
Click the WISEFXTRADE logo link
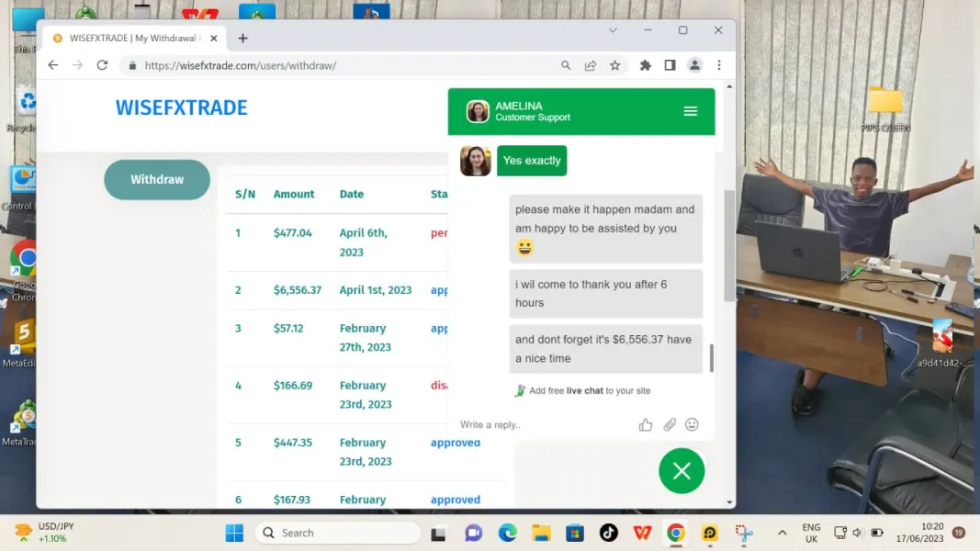pos(181,107)
